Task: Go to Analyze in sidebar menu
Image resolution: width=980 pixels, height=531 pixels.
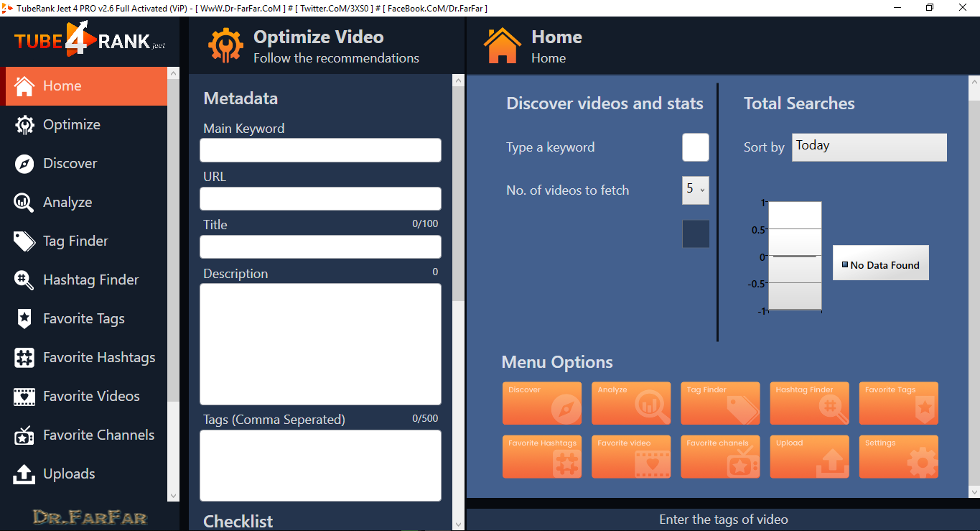Action: 84,203
